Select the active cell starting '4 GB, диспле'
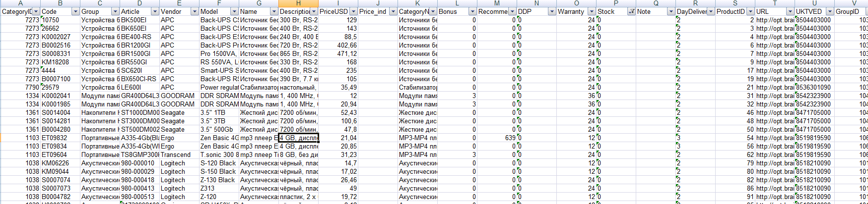This screenshot has width=868, height=204. tap(298, 138)
